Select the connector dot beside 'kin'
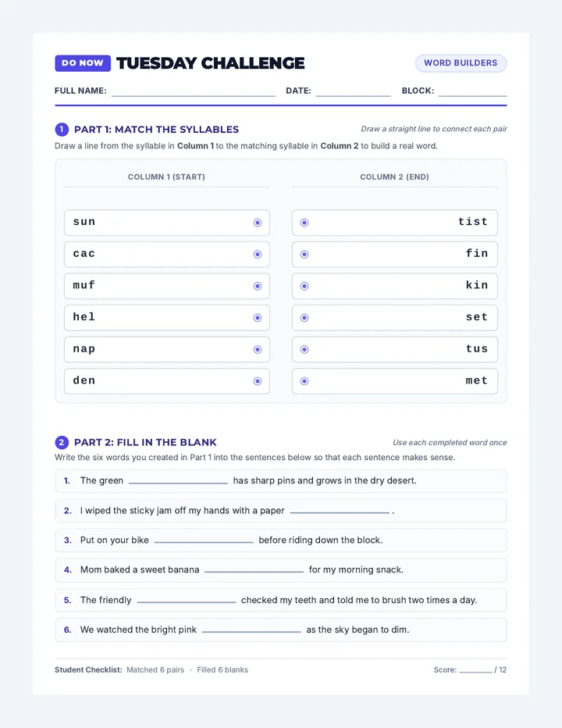 304,286
